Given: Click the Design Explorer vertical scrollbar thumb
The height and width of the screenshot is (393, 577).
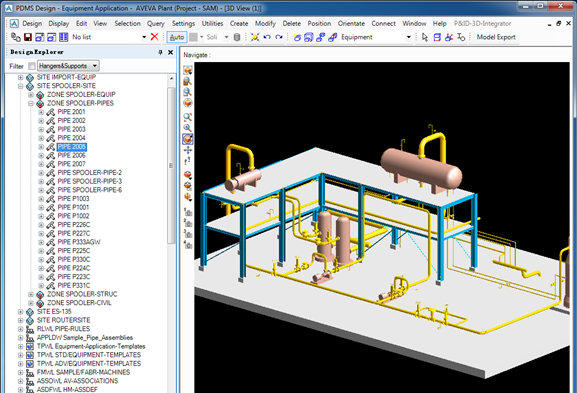Looking at the screenshot, I should click(171, 165).
